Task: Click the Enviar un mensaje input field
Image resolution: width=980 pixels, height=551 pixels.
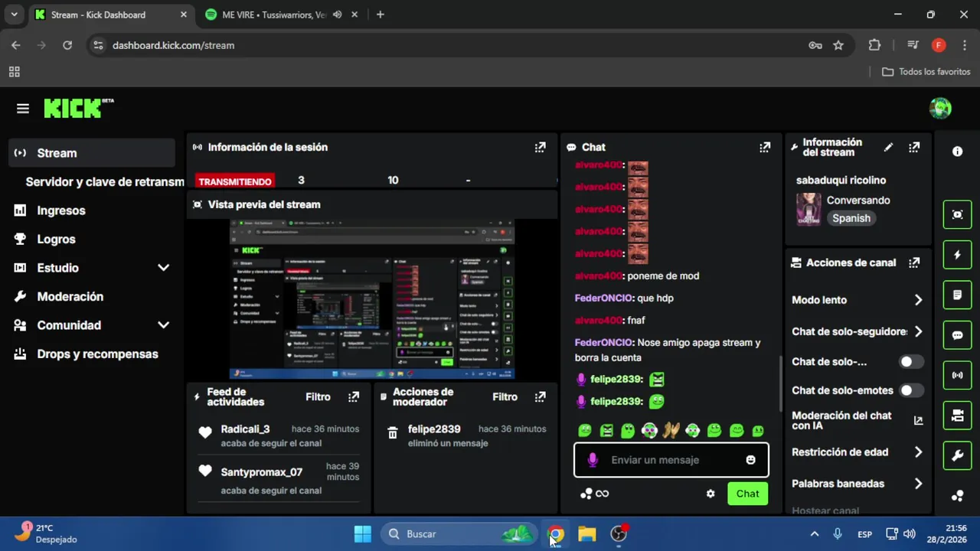Action: pos(671,460)
